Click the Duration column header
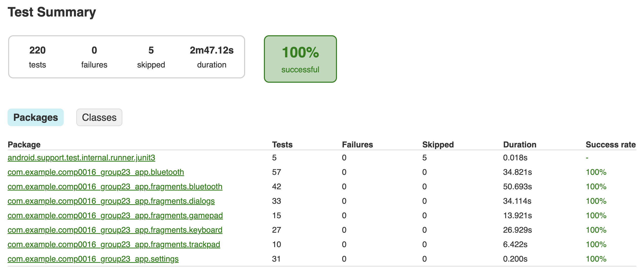 click(x=520, y=145)
